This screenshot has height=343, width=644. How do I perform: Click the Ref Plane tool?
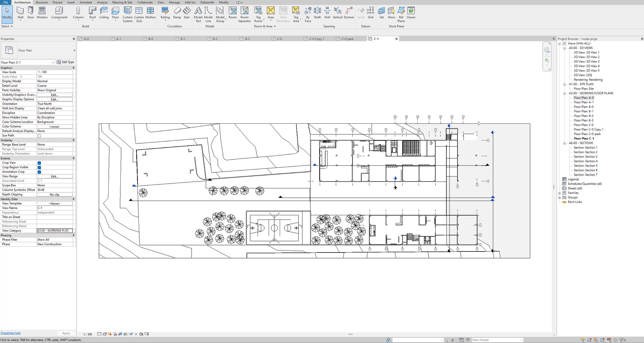coord(401,14)
